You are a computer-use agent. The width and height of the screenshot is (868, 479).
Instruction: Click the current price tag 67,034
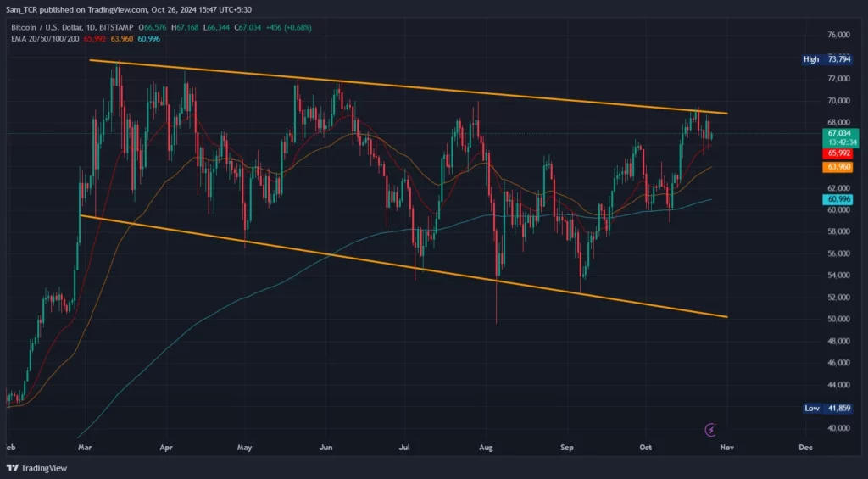pyautogui.click(x=840, y=137)
